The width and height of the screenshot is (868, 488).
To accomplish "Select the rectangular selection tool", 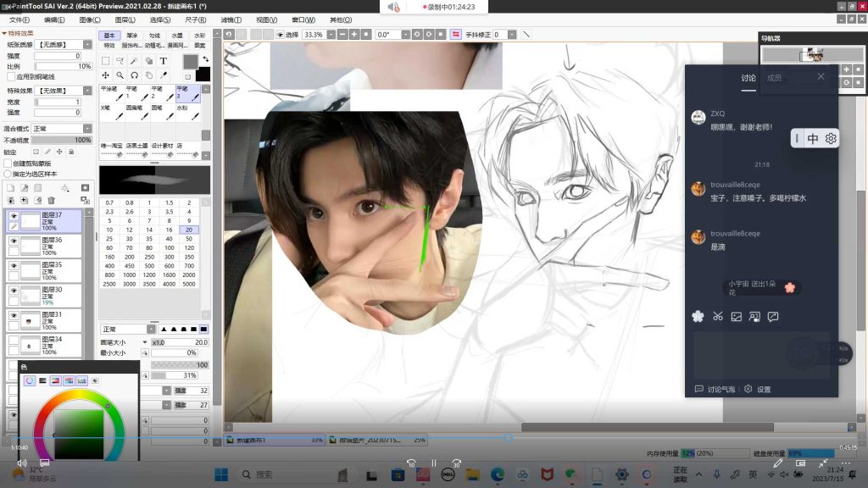I will coord(105,61).
